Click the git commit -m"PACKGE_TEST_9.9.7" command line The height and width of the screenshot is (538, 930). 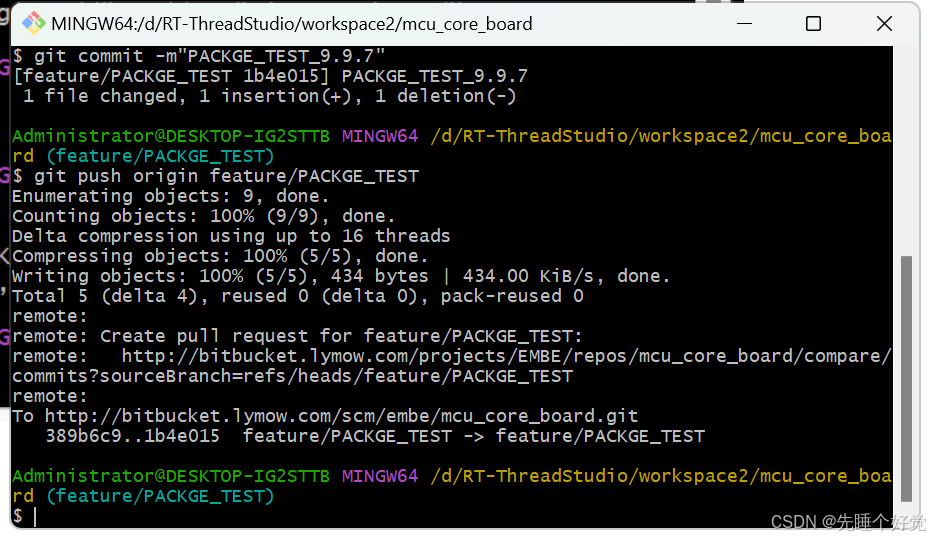point(199,56)
